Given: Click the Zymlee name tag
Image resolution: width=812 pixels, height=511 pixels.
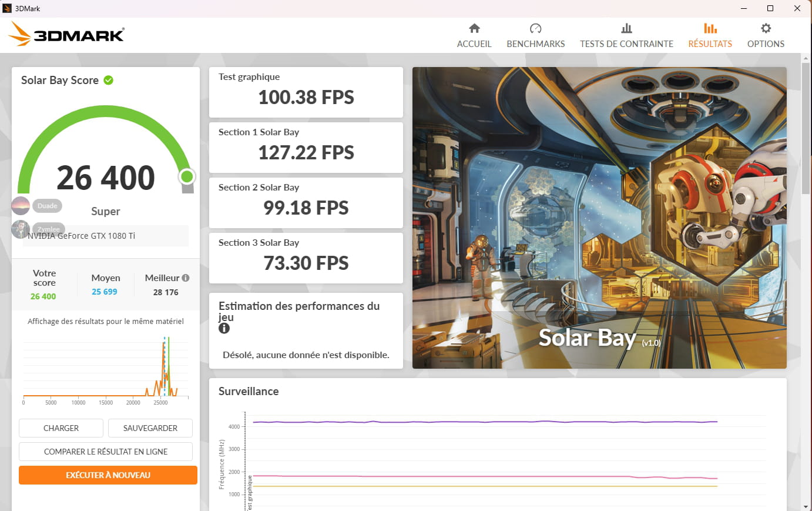Looking at the screenshot, I should pyautogui.click(x=48, y=229).
